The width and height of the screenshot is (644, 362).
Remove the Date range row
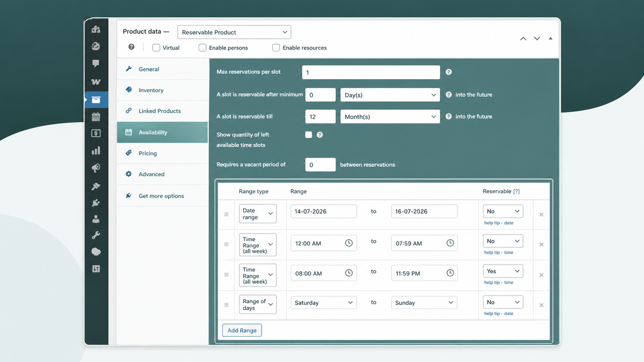point(541,214)
